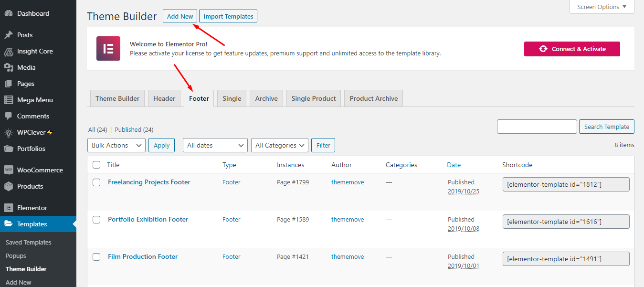Toggle the select-all checkbox in table header
The image size is (644, 287).
(96, 165)
